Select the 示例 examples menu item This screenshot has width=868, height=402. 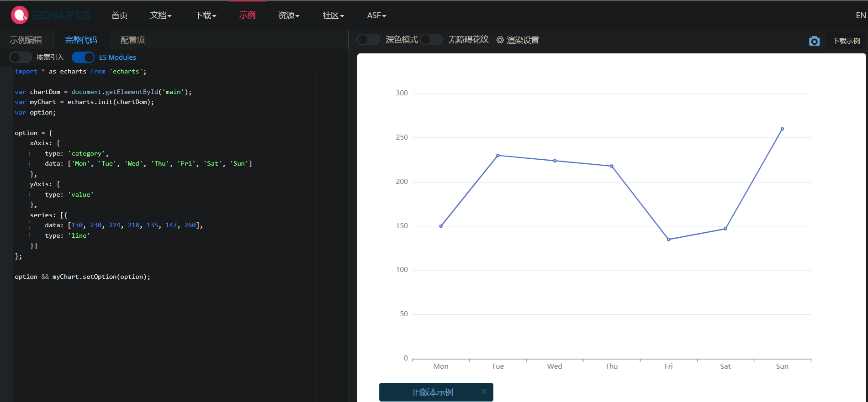(247, 16)
